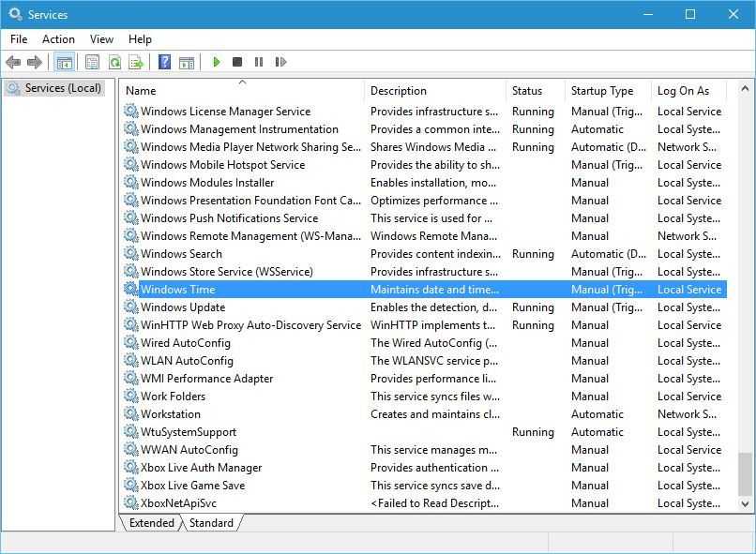Click gear icon beside XboxNetApiSvc
The image size is (756, 554).
130,503
